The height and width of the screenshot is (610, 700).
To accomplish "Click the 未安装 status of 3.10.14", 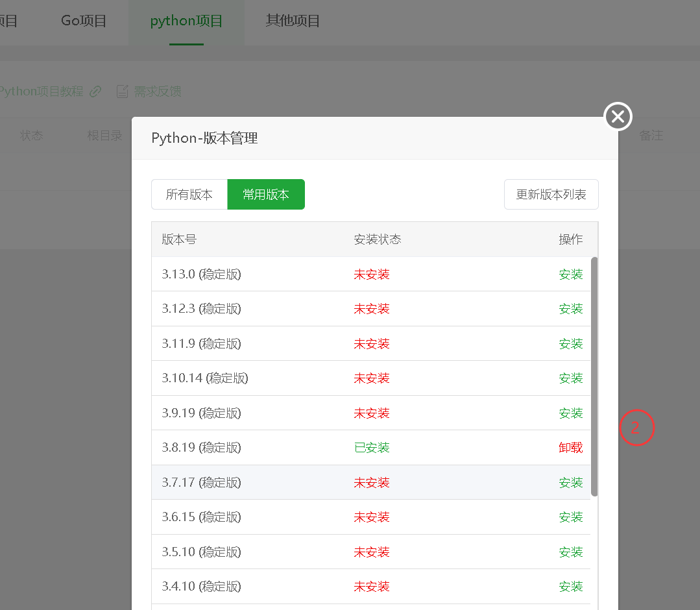I will point(372,378).
